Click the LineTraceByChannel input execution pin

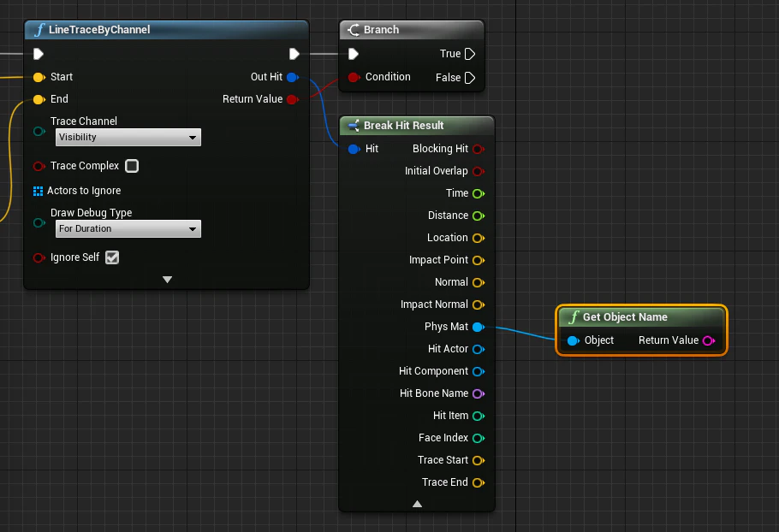[x=39, y=54]
